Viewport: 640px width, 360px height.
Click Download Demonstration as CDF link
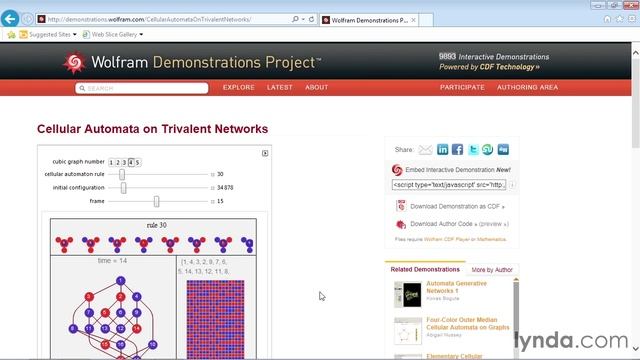(x=457, y=207)
